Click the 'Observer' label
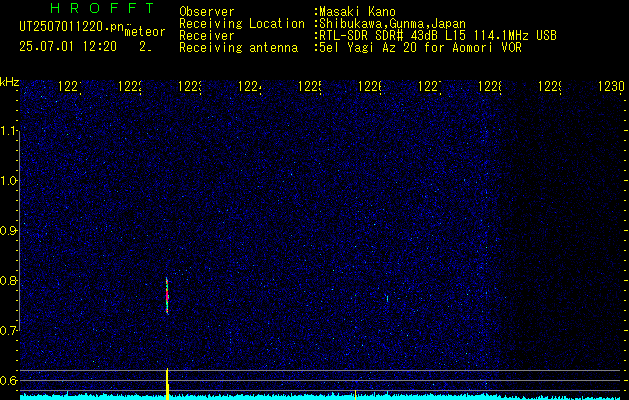This screenshot has width=629, height=400. click(x=207, y=12)
